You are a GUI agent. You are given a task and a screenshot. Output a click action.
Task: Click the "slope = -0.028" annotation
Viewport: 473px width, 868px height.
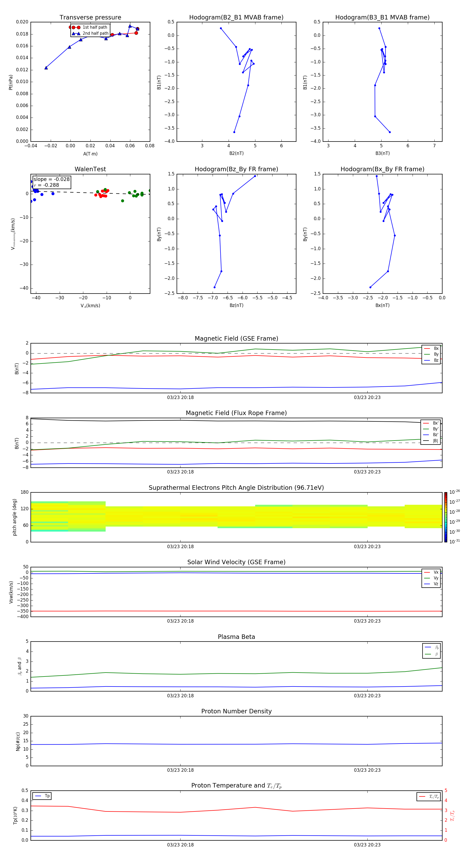click(52, 179)
